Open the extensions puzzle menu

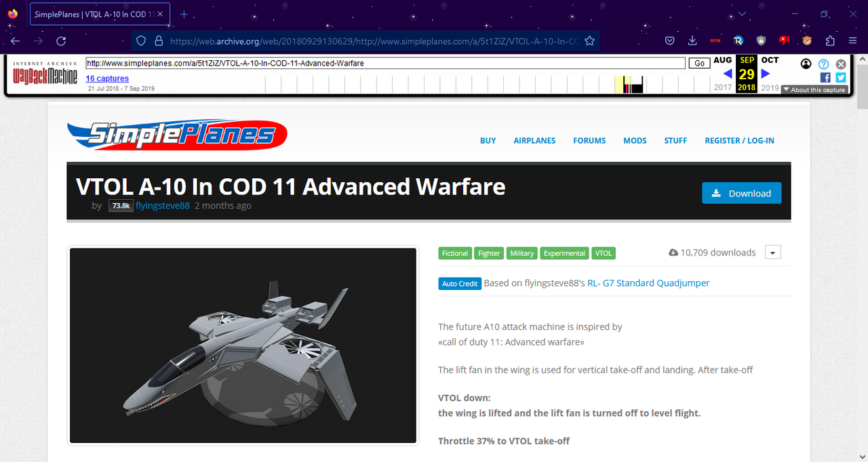(830, 41)
